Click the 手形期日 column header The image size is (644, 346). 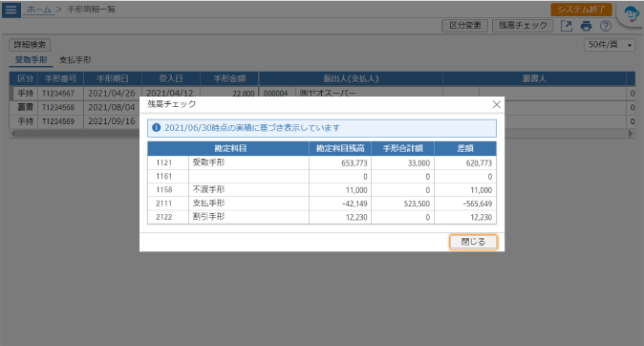tap(113, 78)
